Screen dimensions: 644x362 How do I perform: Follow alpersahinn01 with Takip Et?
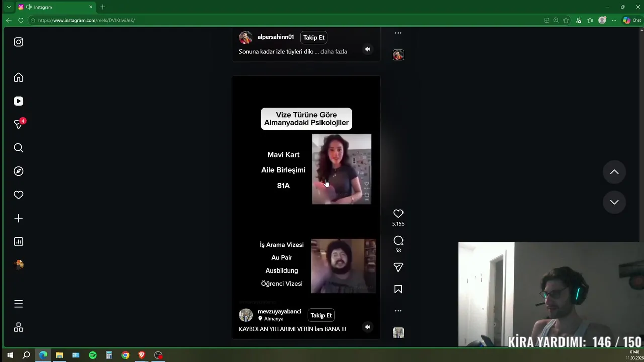coord(314,38)
